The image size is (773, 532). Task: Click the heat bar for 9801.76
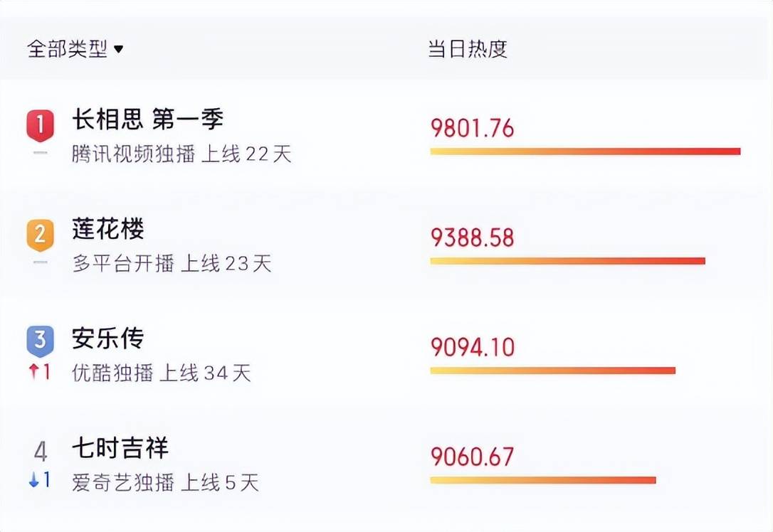coord(585,151)
